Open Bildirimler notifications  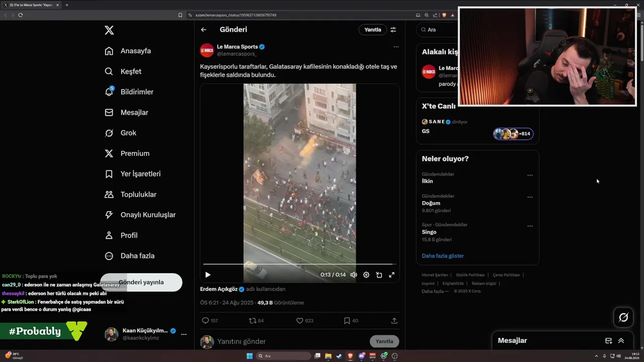129,92
